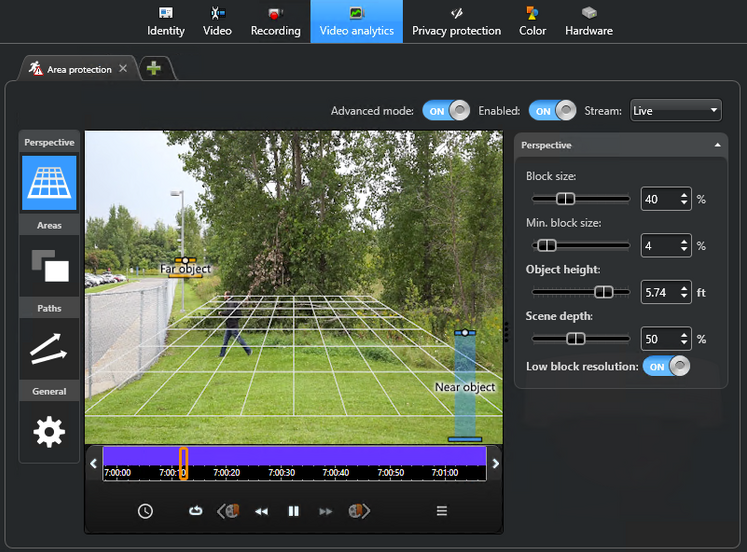Add a new analytics tab with plus icon
Viewport: 747px width, 552px height.
155,68
